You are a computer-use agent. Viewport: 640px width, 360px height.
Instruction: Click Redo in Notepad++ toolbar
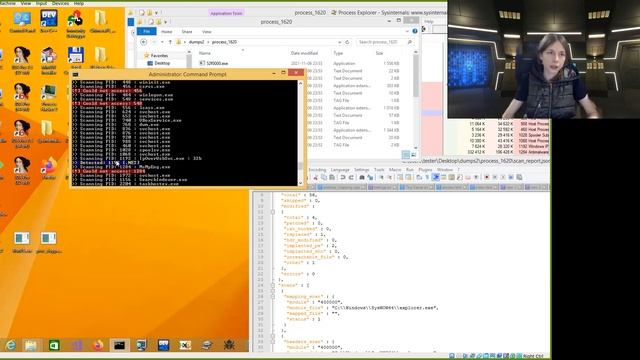[x=351, y=177]
